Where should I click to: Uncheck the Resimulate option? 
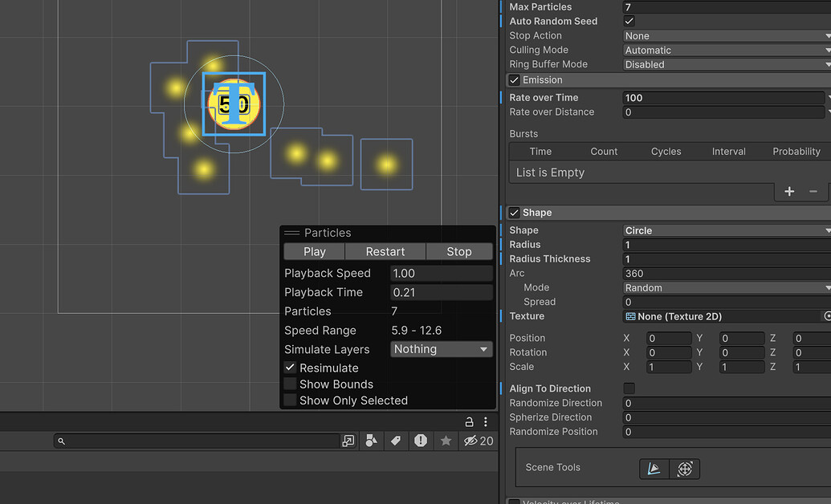click(x=291, y=368)
